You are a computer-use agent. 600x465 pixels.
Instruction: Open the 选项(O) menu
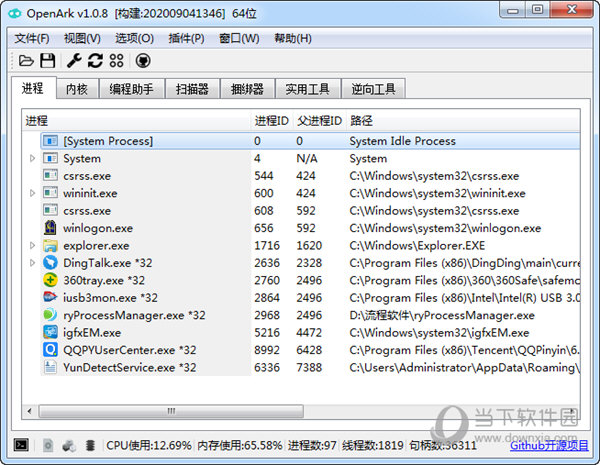coord(135,38)
